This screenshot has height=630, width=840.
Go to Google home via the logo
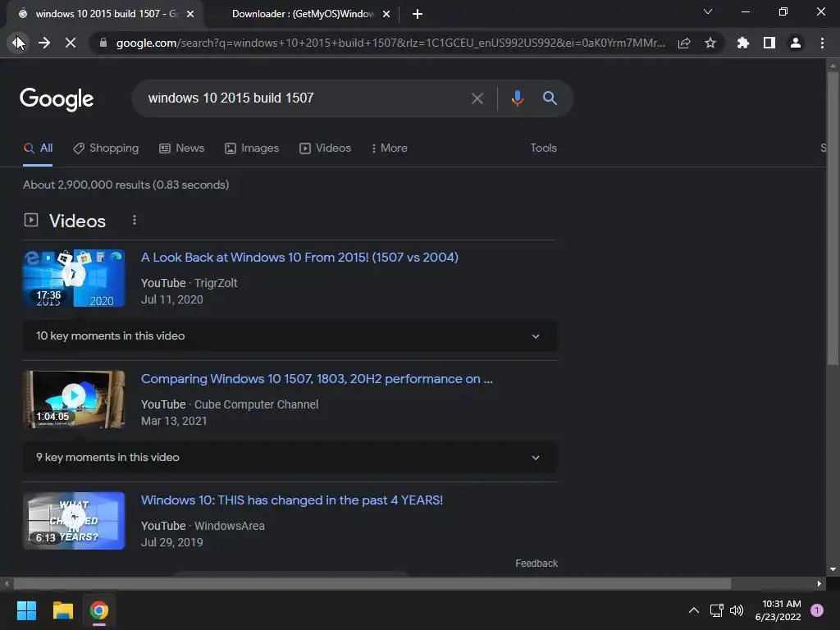(57, 99)
